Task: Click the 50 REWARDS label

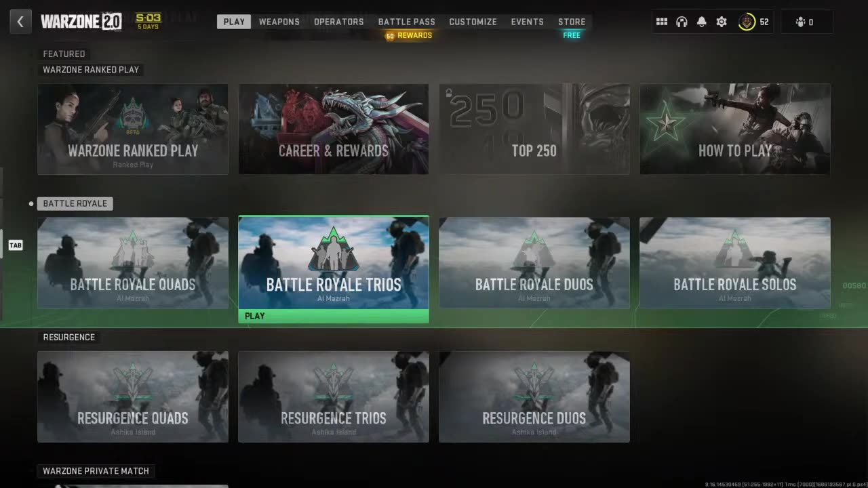Action: point(409,35)
